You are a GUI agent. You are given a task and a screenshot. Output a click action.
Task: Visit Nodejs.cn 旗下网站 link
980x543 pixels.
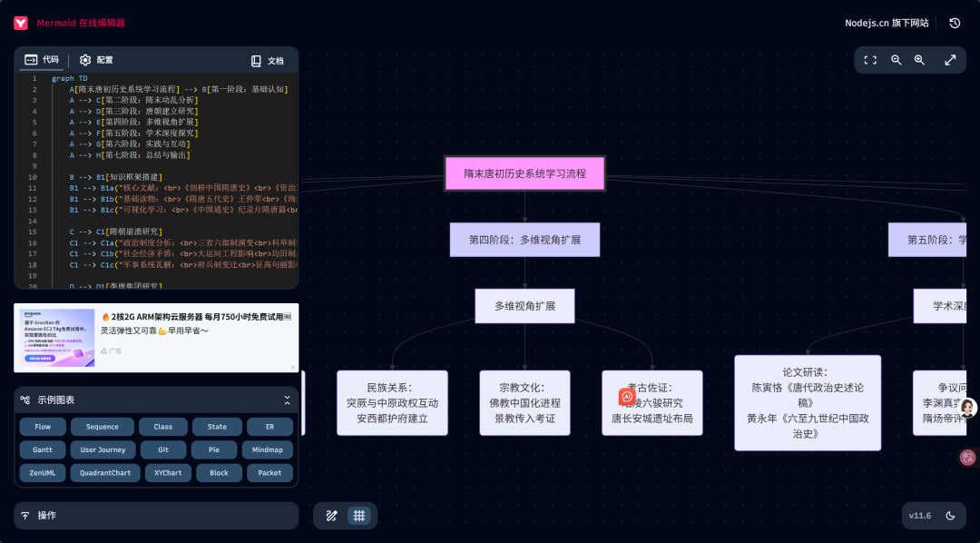click(887, 23)
